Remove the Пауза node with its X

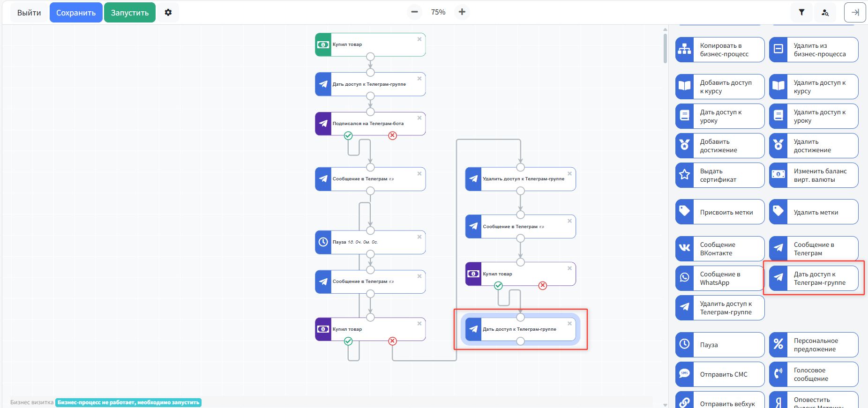[419, 237]
